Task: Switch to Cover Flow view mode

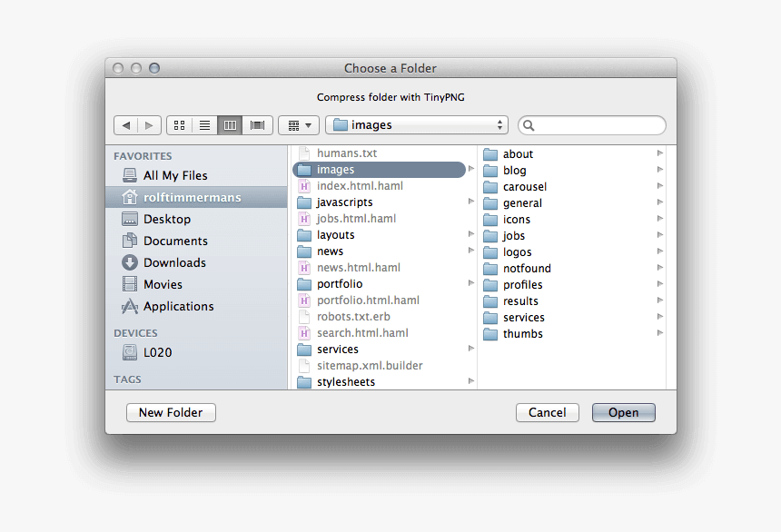Action: pos(255,125)
